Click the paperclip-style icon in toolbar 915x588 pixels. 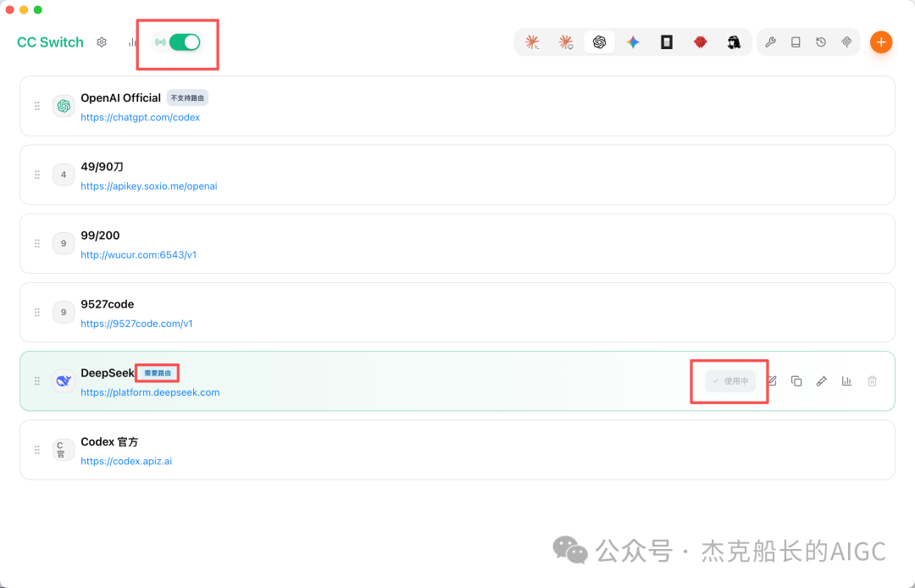tap(846, 42)
